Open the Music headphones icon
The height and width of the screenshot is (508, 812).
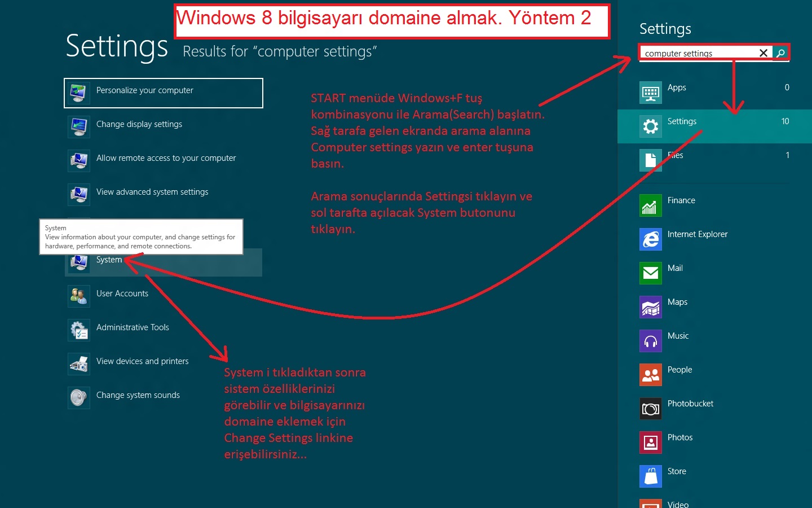coord(651,341)
